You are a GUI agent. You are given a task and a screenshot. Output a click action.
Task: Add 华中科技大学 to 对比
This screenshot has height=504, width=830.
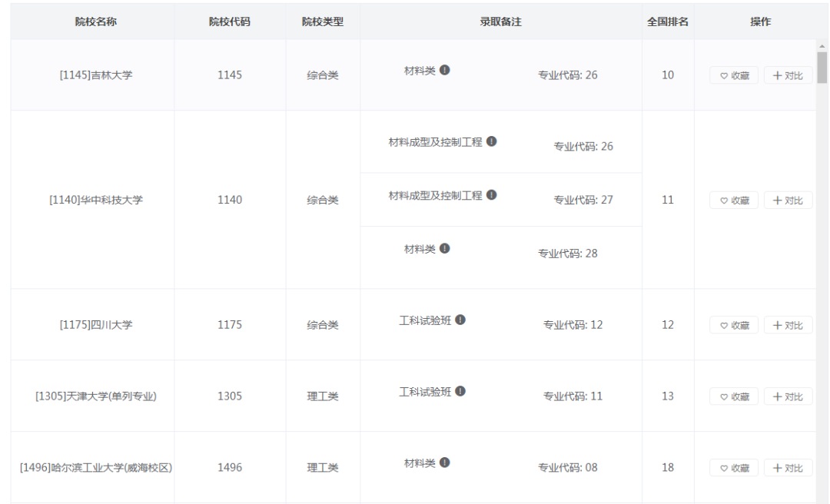(788, 201)
